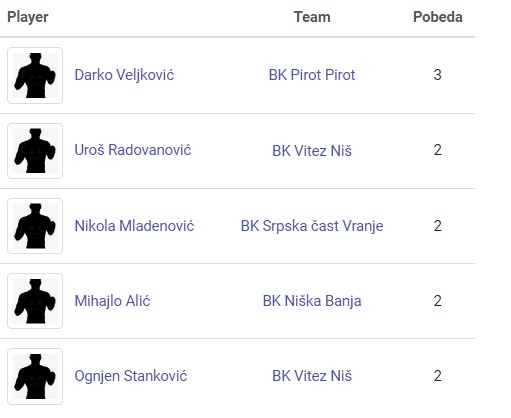511x418 pixels.
Task: Open Darko Veljković player profile link
Action: coord(124,75)
